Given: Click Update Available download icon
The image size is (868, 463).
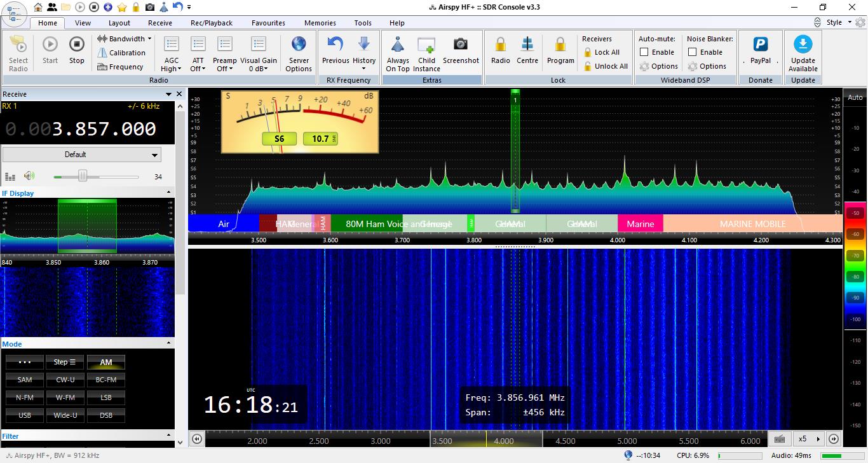Looking at the screenshot, I should click(x=803, y=45).
